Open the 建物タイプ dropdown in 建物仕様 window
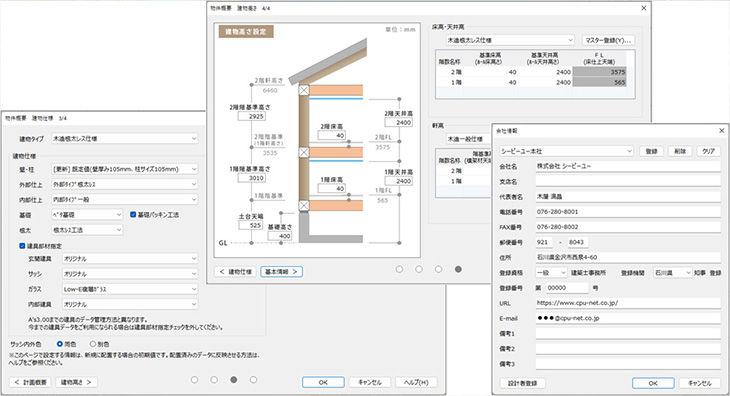730x396 pixels. coord(125,139)
